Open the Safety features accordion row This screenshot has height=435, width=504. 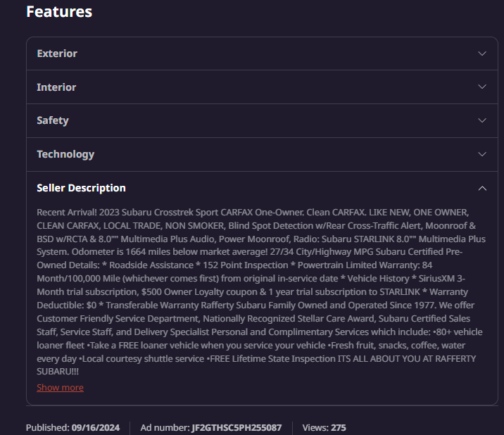tap(262, 120)
